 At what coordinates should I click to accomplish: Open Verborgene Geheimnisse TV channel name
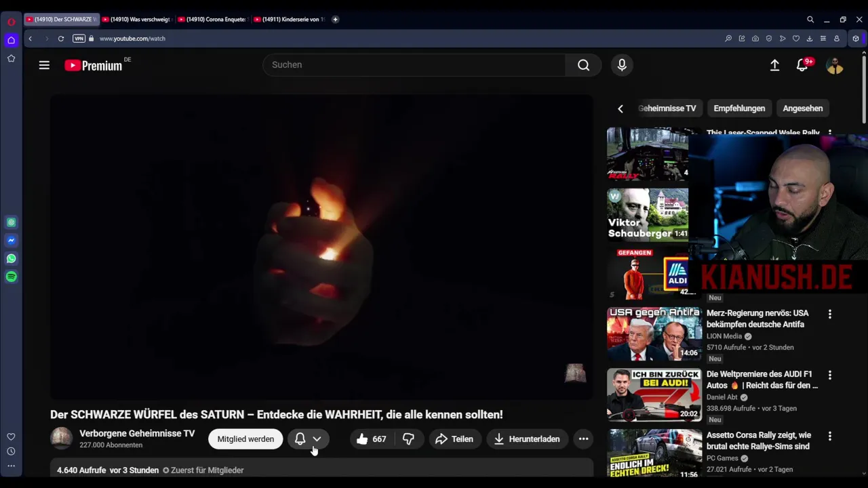(137, 434)
